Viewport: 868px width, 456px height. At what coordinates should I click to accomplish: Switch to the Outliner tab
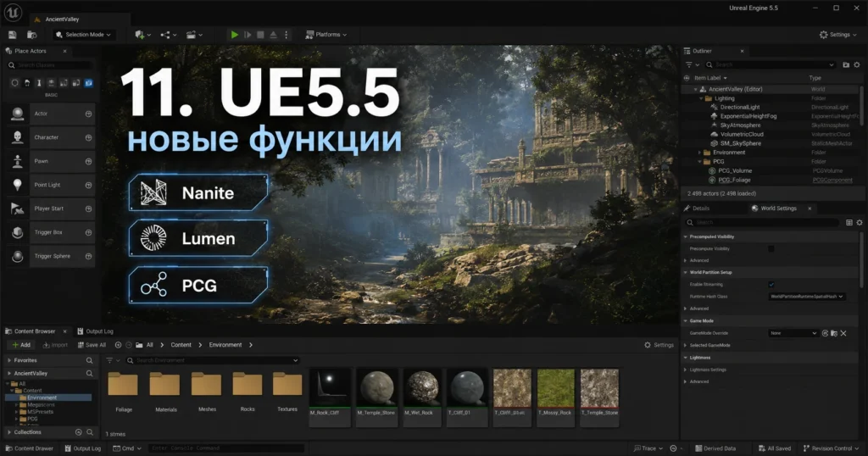[x=702, y=51]
